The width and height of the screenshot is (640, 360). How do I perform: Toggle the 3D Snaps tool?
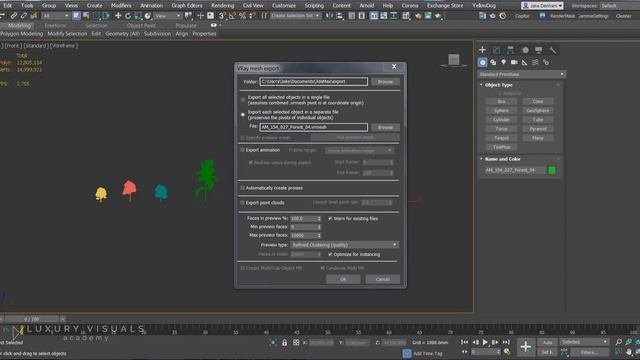(x=222, y=16)
